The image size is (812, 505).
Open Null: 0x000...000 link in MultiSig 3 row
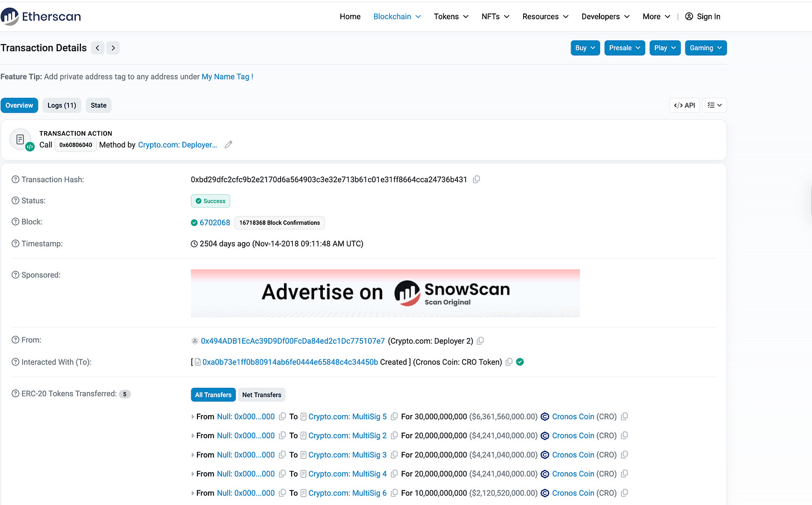tap(246, 455)
